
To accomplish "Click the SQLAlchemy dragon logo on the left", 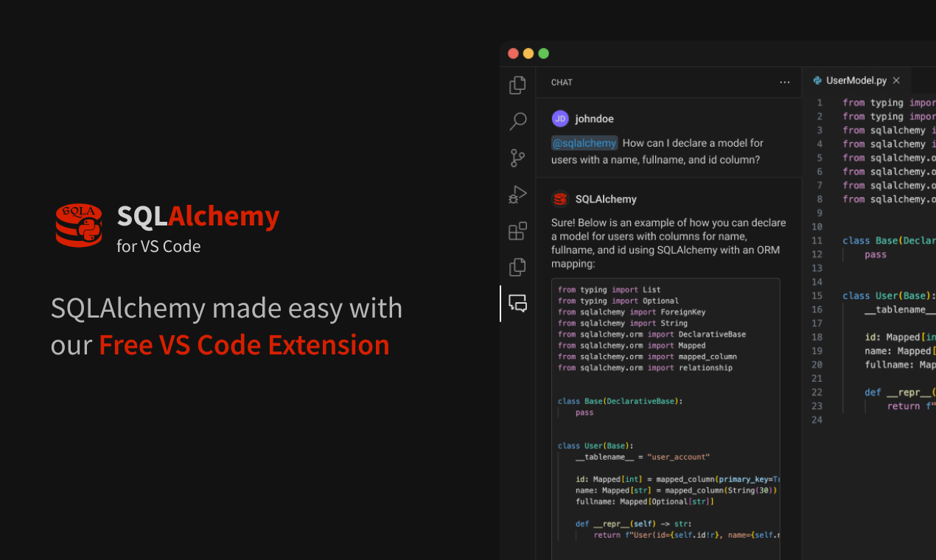I will pos(78,226).
